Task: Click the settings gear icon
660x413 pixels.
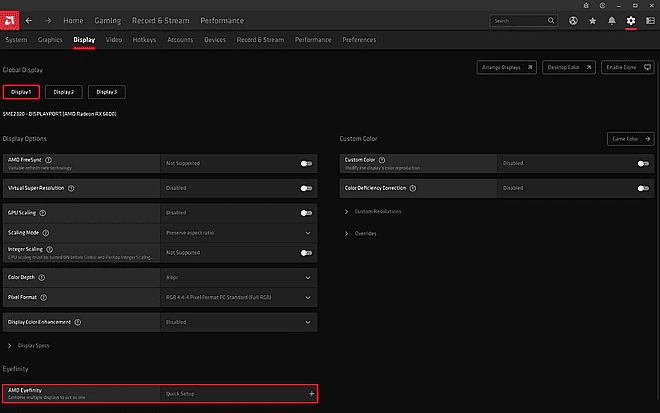Action: click(630, 20)
